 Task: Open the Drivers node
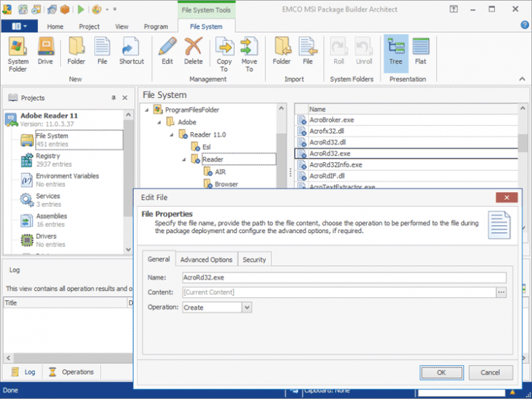(x=46, y=240)
